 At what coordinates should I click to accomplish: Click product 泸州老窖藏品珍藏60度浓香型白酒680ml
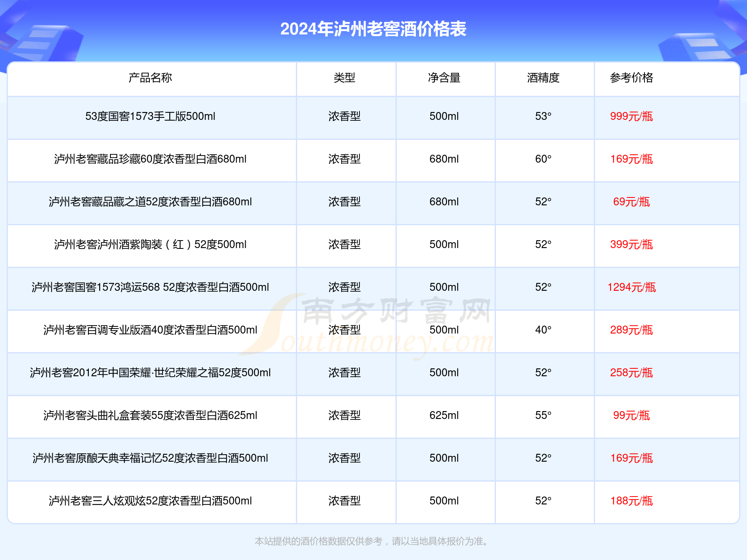[x=150, y=159]
